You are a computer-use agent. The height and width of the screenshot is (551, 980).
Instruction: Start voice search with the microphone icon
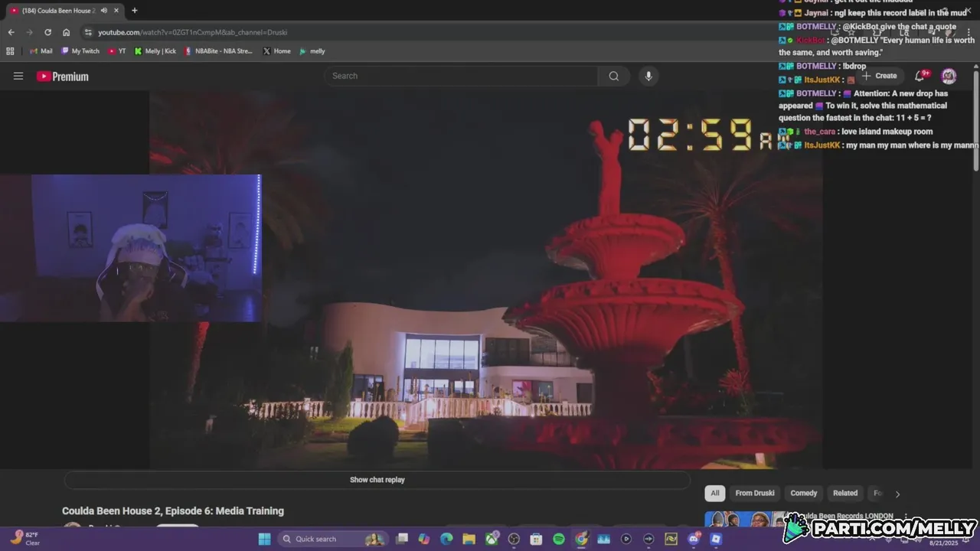point(648,76)
